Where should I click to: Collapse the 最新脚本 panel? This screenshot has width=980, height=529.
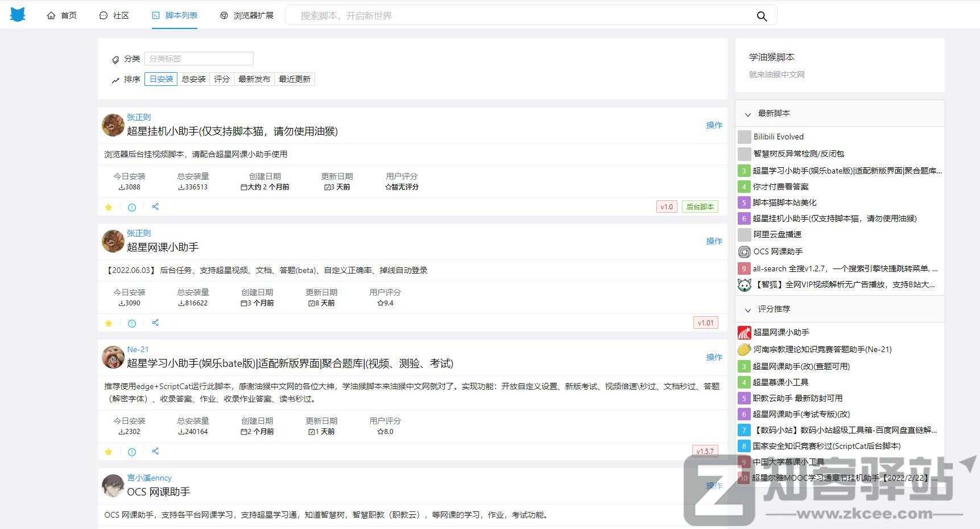pos(748,114)
